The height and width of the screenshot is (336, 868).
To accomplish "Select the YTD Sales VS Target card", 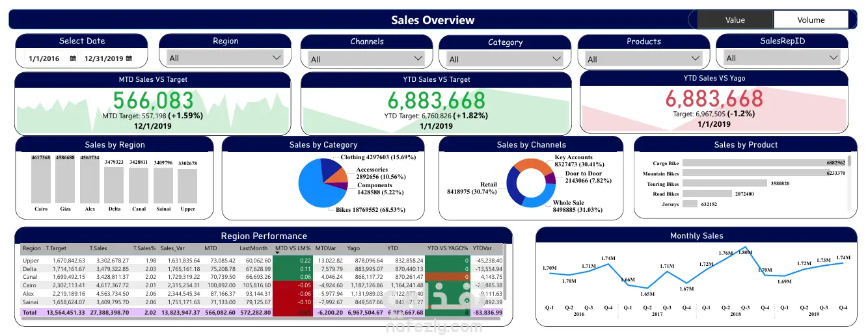I will point(436,103).
